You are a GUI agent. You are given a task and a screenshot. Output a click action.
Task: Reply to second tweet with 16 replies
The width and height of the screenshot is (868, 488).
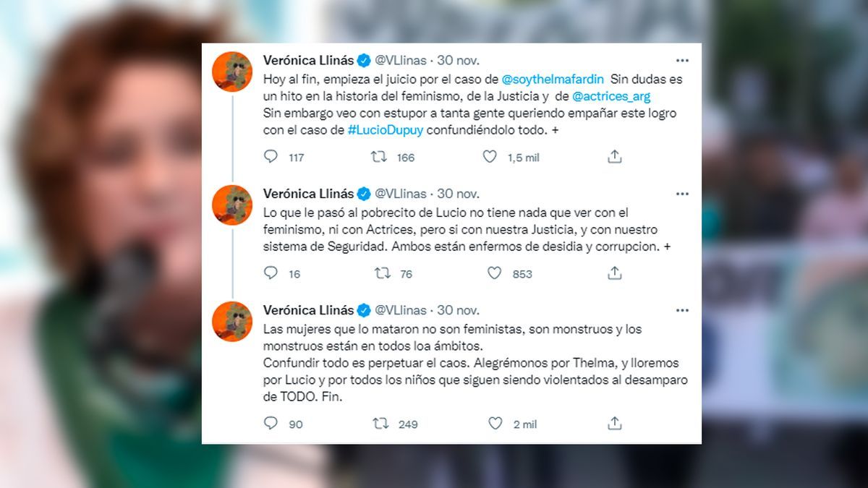click(x=271, y=273)
